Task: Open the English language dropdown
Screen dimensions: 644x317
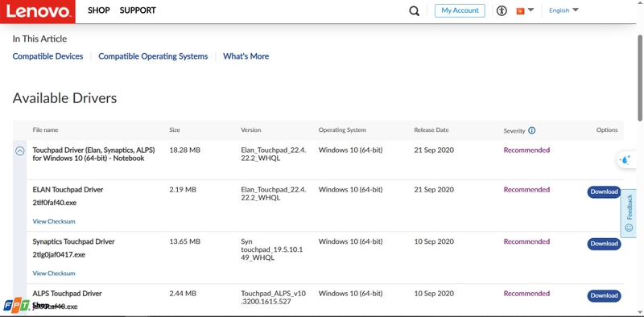Action: (563, 10)
